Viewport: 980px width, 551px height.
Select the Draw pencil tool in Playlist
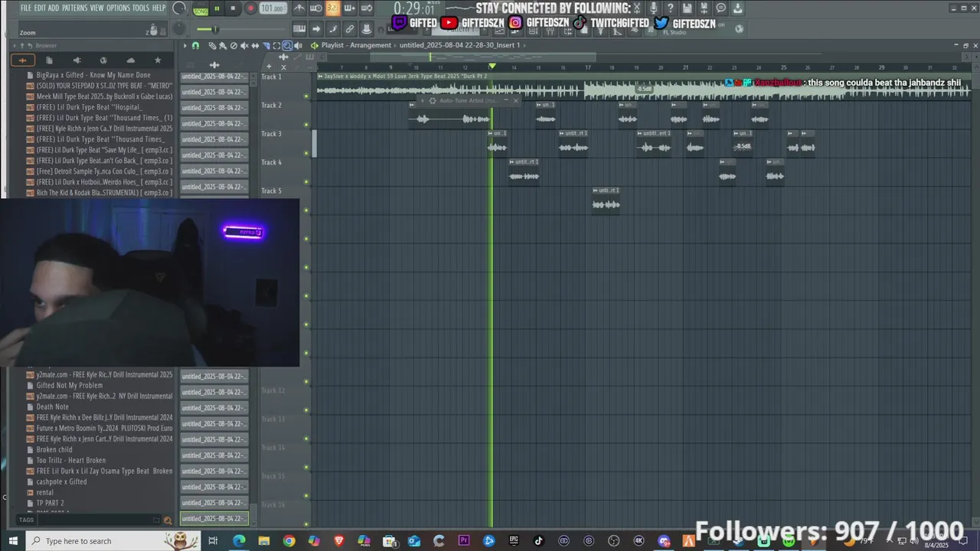212,45
